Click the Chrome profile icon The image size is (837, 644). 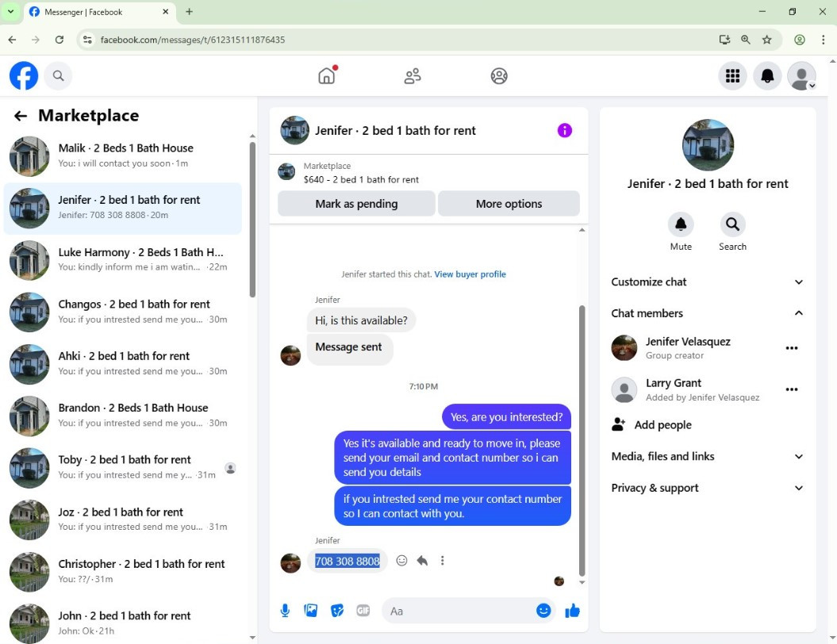[x=799, y=40]
